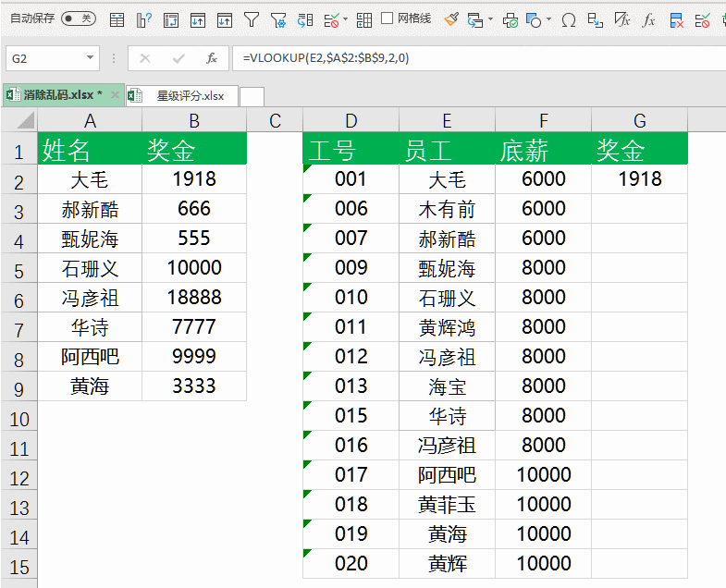726x588 pixels.
Task: Confirm entry with formula bar checkmark
Action: pyautogui.click(x=178, y=58)
